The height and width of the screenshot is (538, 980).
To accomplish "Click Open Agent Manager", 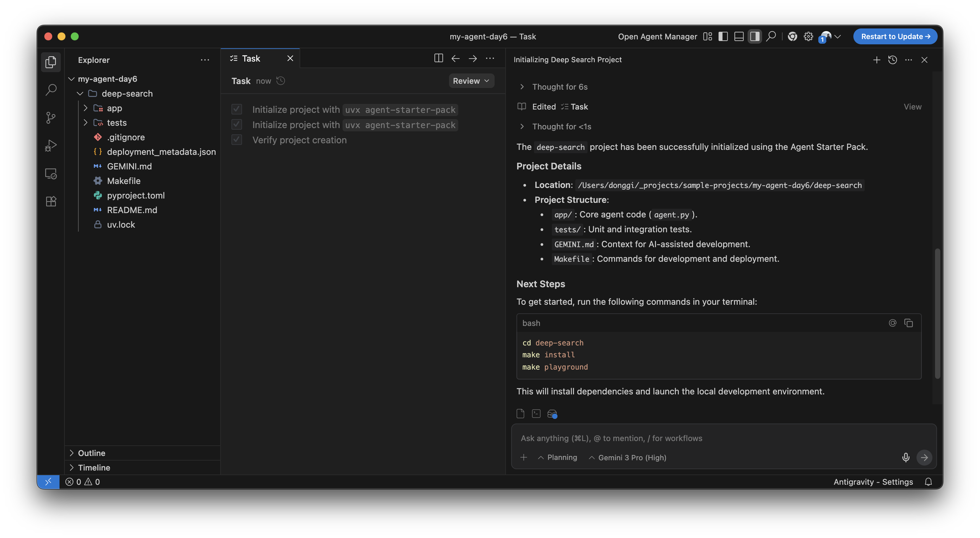I will pos(657,36).
